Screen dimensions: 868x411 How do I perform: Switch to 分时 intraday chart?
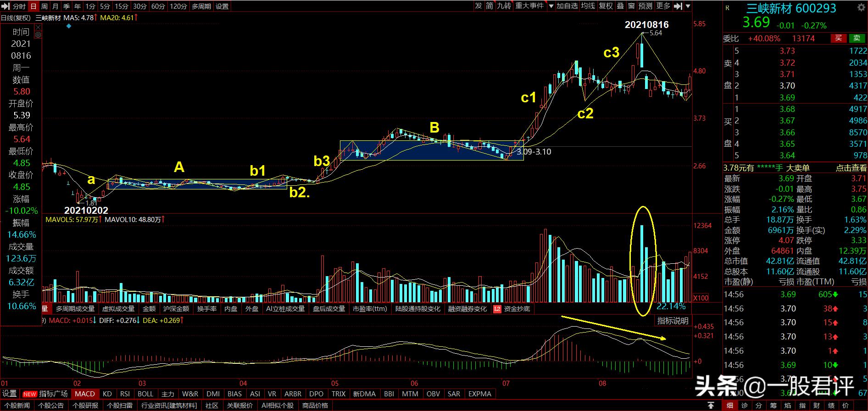[19, 6]
